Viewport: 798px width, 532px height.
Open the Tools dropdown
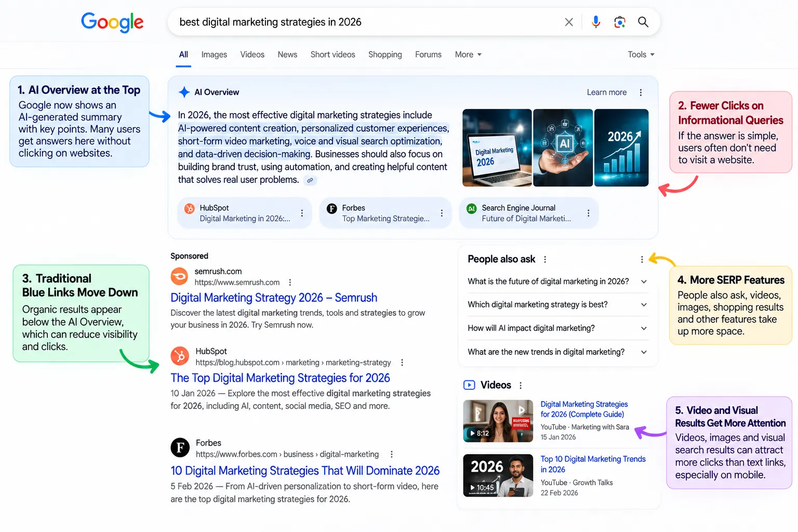641,55
